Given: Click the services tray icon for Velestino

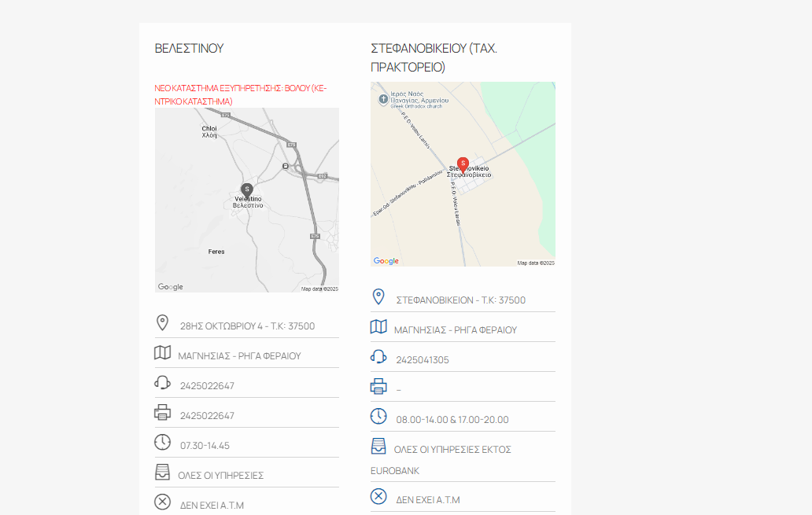Looking at the screenshot, I should [x=162, y=472].
